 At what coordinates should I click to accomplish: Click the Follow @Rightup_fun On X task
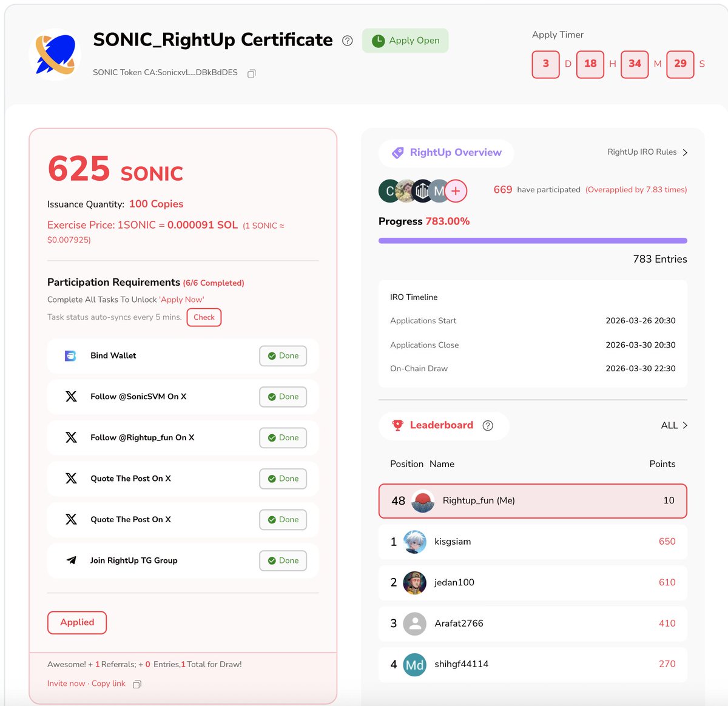183,438
